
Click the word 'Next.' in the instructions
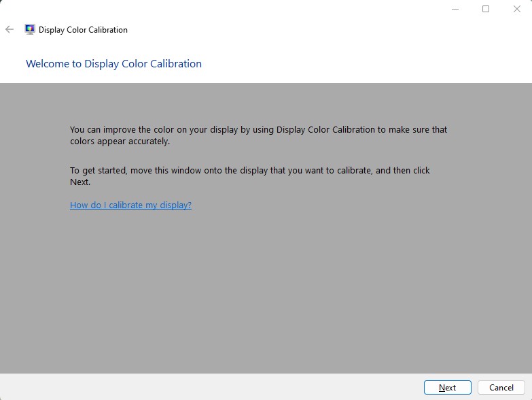(80, 182)
